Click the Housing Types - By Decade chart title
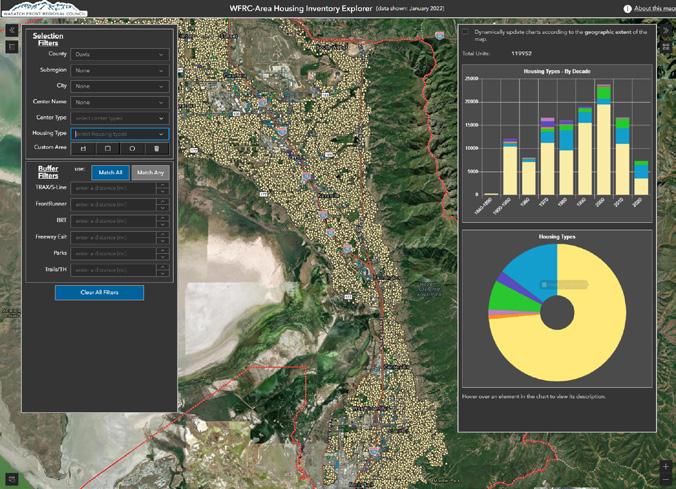Viewport: 676px width, 489px height. pyautogui.click(x=557, y=71)
